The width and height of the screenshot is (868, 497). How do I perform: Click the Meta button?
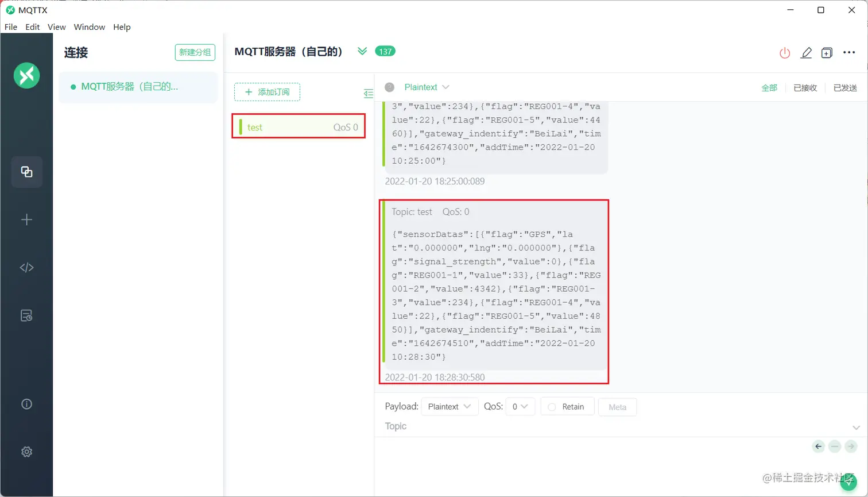pos(618,407)
